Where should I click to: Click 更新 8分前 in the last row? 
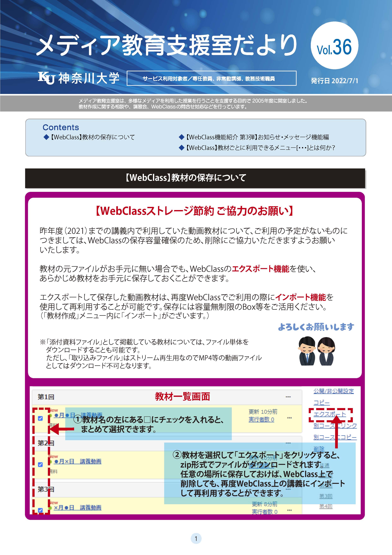264,504
